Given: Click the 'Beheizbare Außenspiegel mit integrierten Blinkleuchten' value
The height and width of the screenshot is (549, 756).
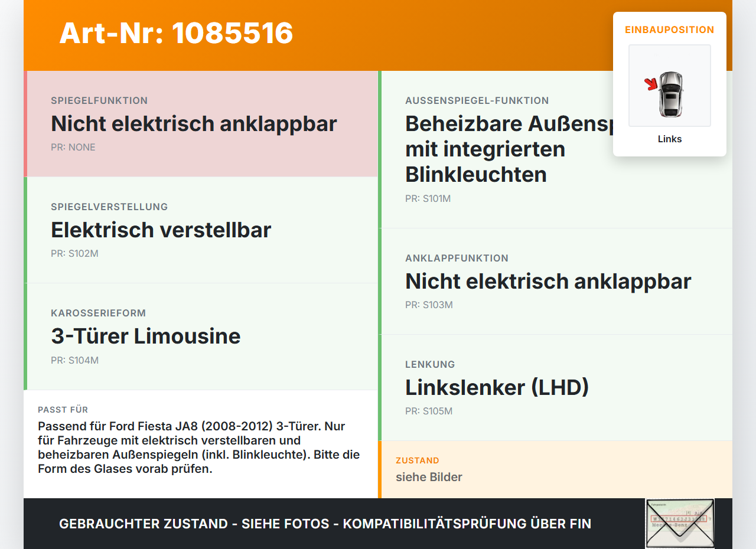Looking at the screenshot, I should [509, 149].
